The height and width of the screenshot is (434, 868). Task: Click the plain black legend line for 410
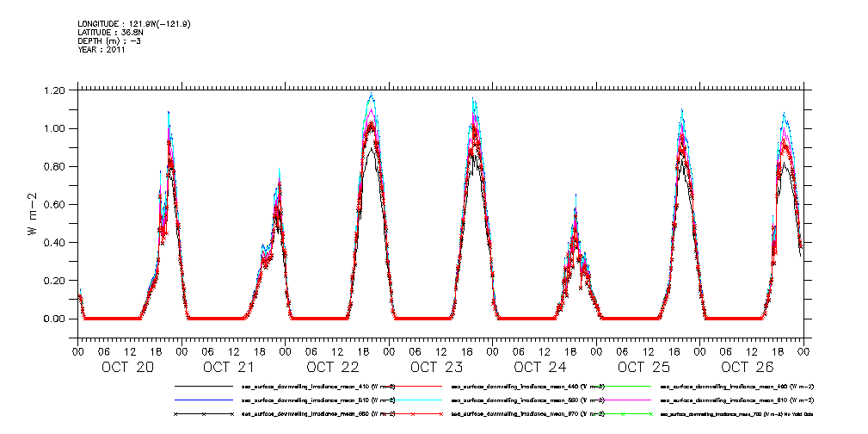click(x=203, y=386)
